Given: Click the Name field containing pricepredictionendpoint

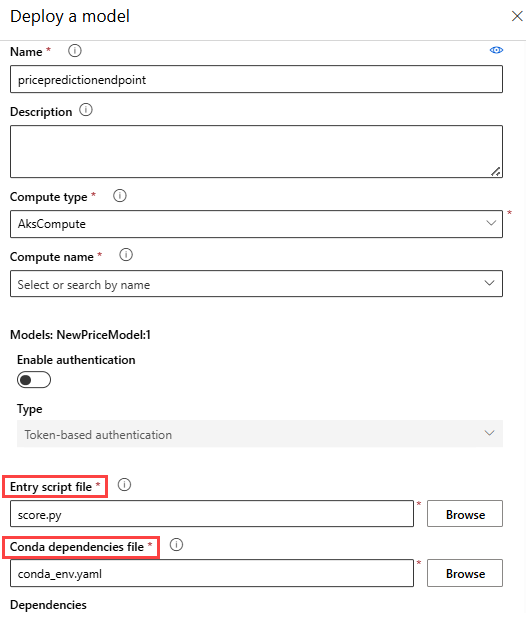Looking at the screenshot, I should [x=256, y=79].
